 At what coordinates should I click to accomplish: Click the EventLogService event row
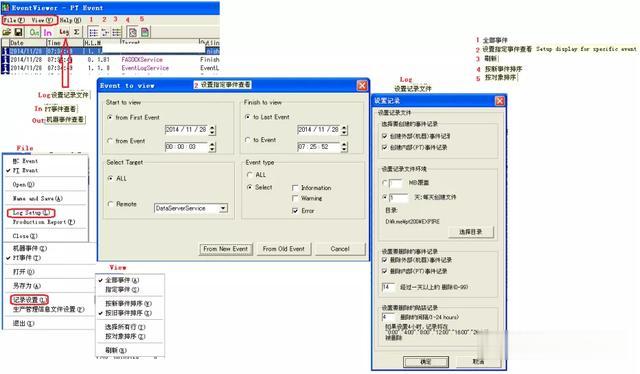[110, 68]
